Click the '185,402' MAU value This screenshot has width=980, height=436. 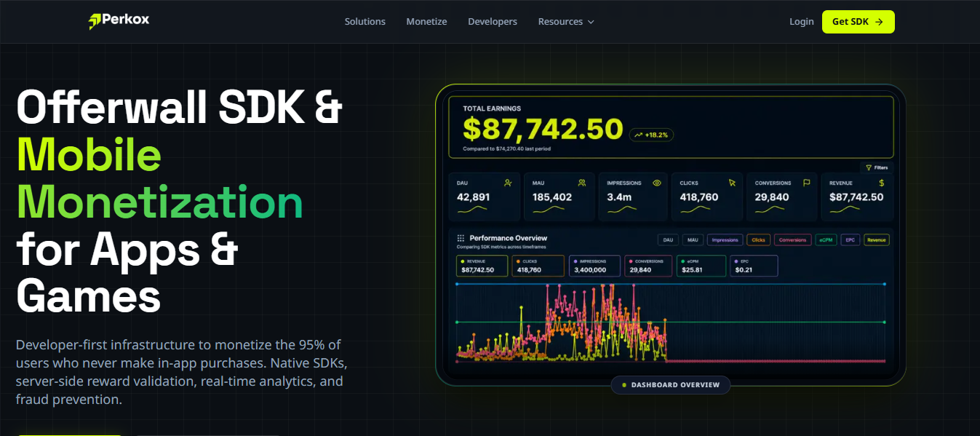[x=552, y=197]
